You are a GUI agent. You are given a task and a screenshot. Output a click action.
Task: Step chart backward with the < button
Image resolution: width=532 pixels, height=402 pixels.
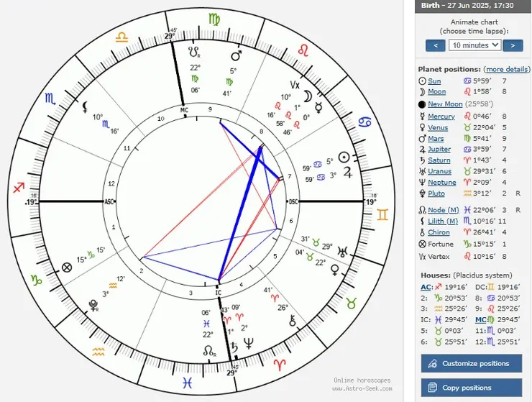(435, 45)
